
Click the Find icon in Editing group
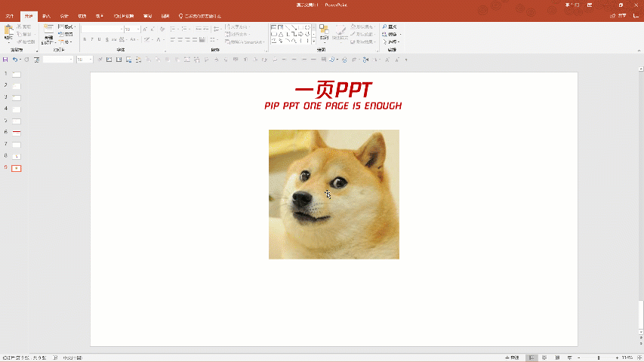390,27
